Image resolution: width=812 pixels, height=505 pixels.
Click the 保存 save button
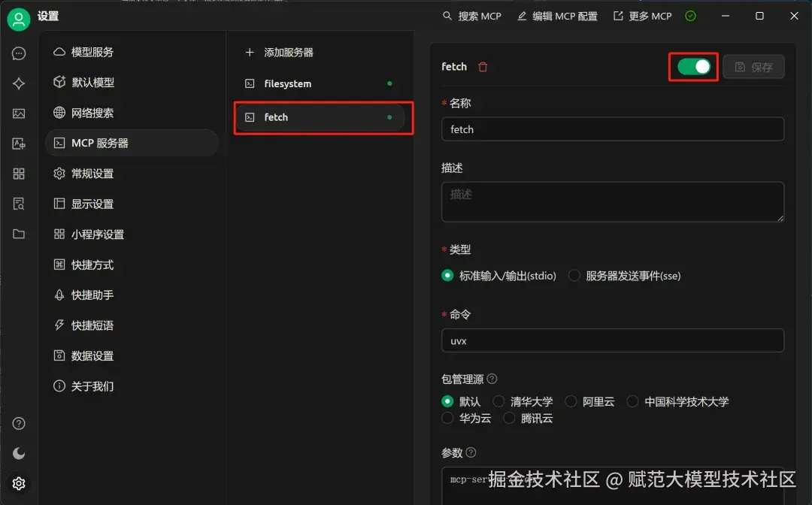pos(753,66)
